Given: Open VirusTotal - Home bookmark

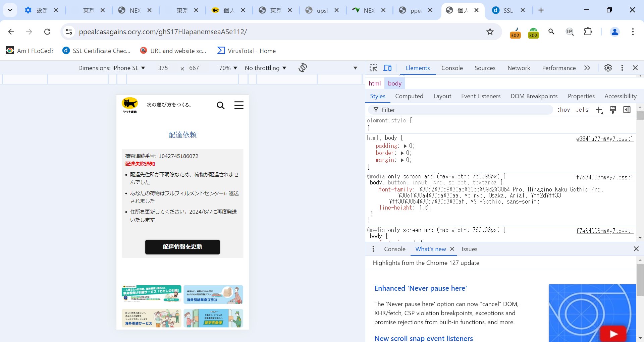Looking at the screenshot, I should (x=247, y=51).
